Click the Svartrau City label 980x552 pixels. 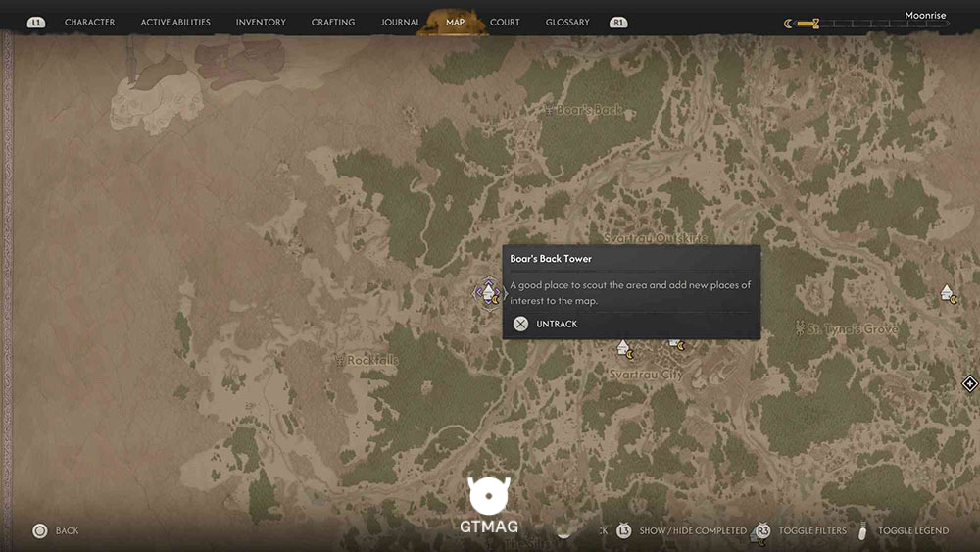pyautogui.click(x=646, y=375)
